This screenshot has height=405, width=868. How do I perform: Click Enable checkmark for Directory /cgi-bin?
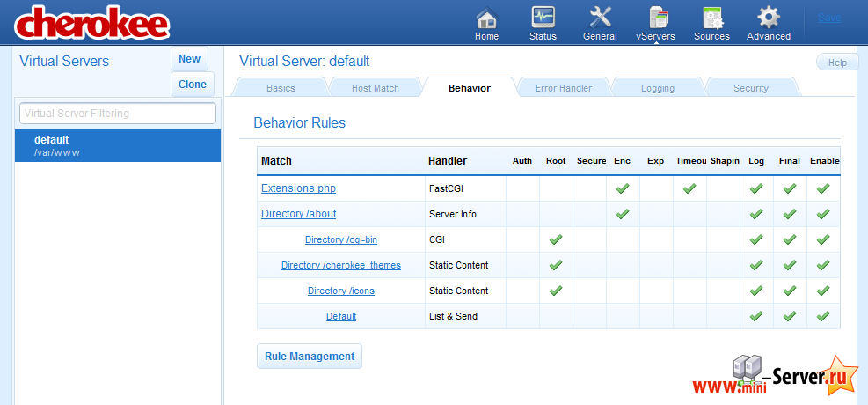tap(823, 239)
